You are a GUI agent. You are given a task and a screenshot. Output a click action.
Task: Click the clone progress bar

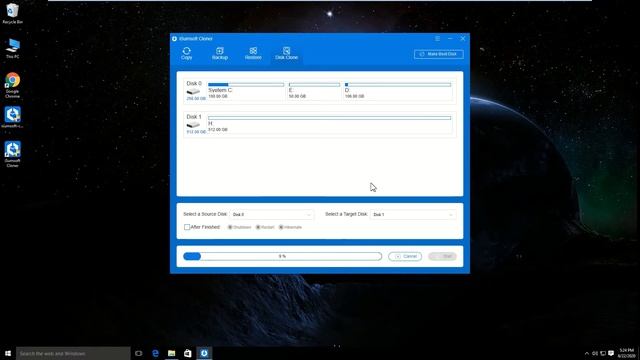click(x=282, y=256)
